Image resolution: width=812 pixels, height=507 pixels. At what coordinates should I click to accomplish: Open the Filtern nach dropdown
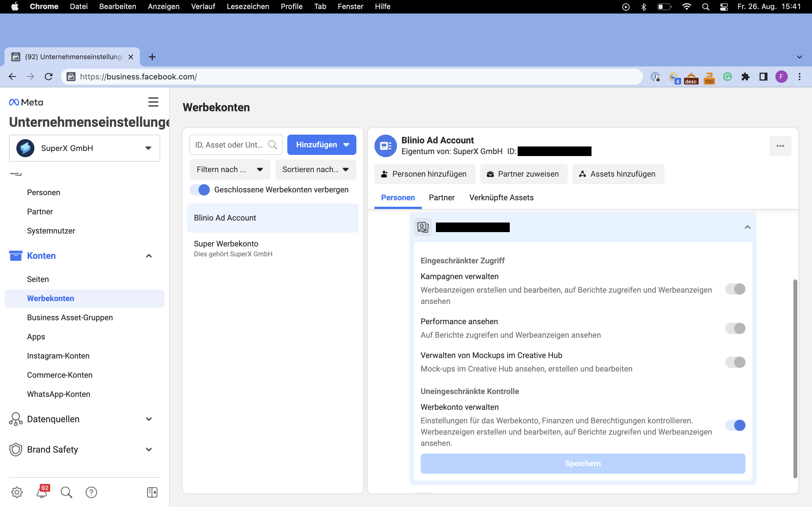coord(230,170)
